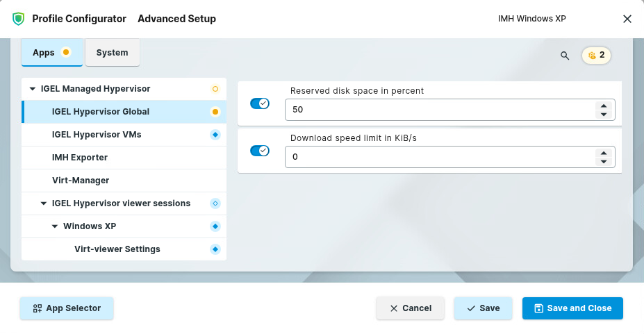
Task: Click the IGEL shield logo icon
Action: pos(18,19)
